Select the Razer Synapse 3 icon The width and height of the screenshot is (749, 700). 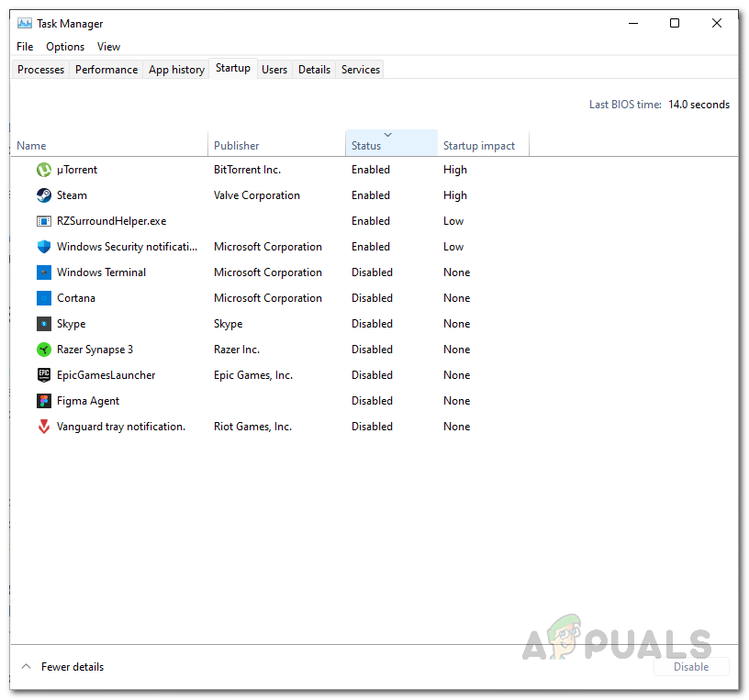pyautogui.click(x=43, y=349)
